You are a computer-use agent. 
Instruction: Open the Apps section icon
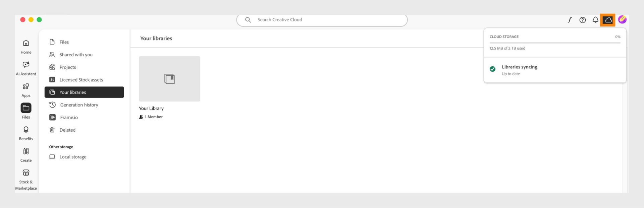pos(26,90)
